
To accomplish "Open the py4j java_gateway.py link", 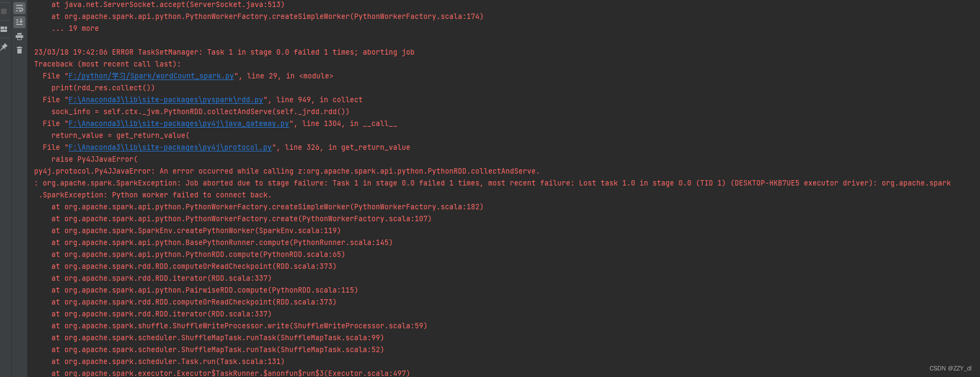I will coord(178,124).
